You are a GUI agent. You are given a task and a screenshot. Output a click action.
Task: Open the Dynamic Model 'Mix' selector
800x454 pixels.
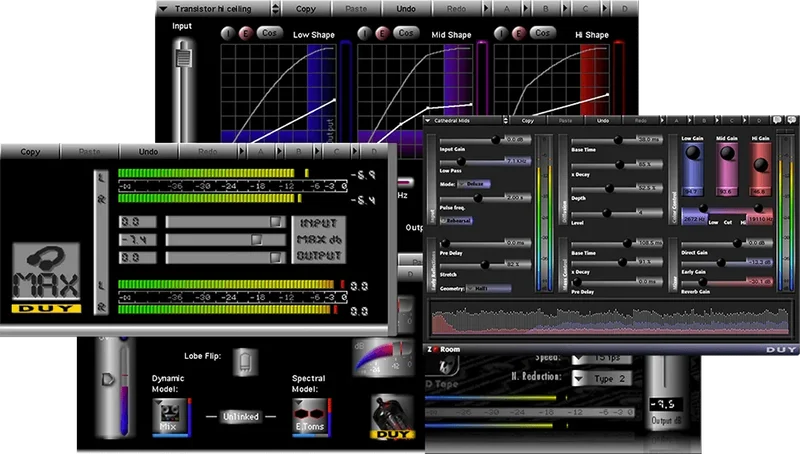[x=171, y=417]
